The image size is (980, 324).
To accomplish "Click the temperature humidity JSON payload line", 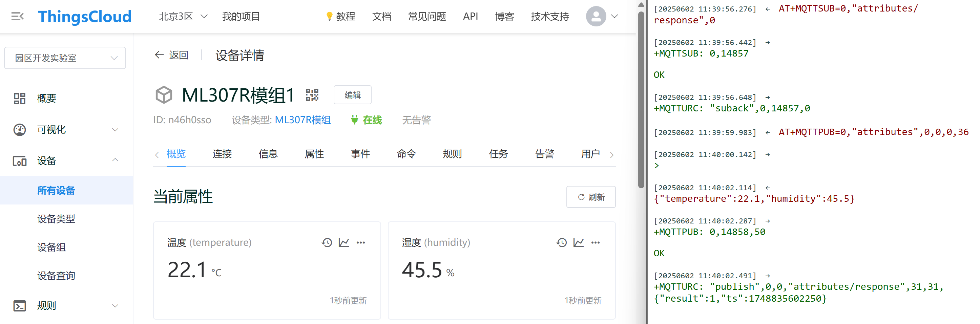I will pyautogui.click(x=754, y=198).
